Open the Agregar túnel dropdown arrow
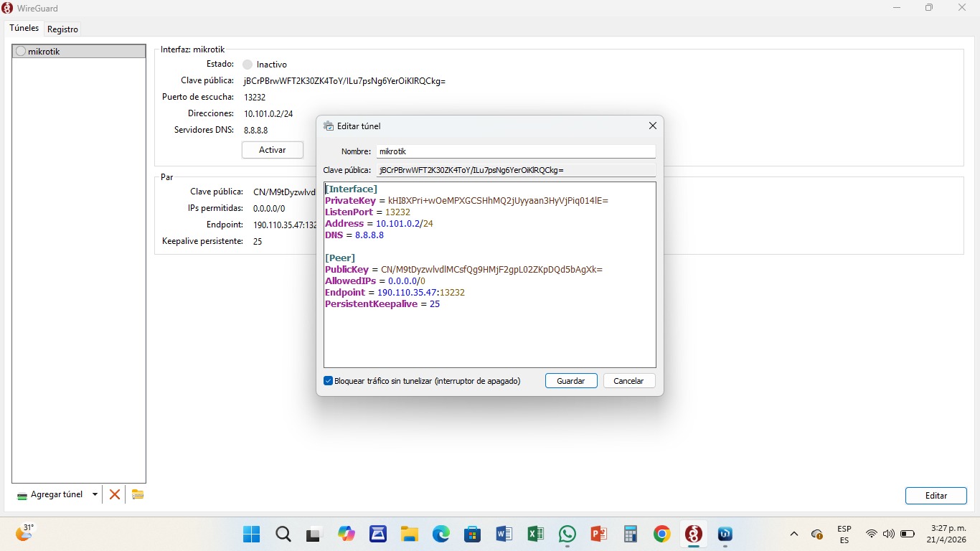 pos(95,494)
